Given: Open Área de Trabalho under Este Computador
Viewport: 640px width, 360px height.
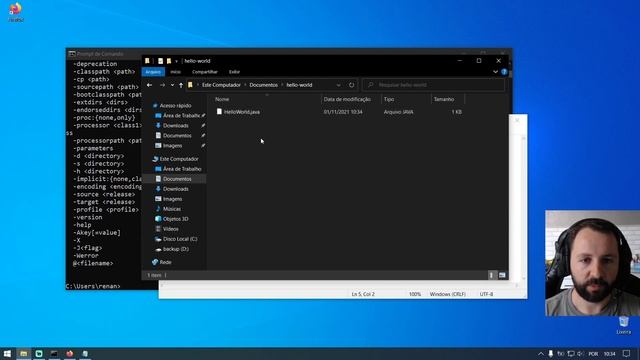Looking at the screenshot, I should click(x=182, y=169).
